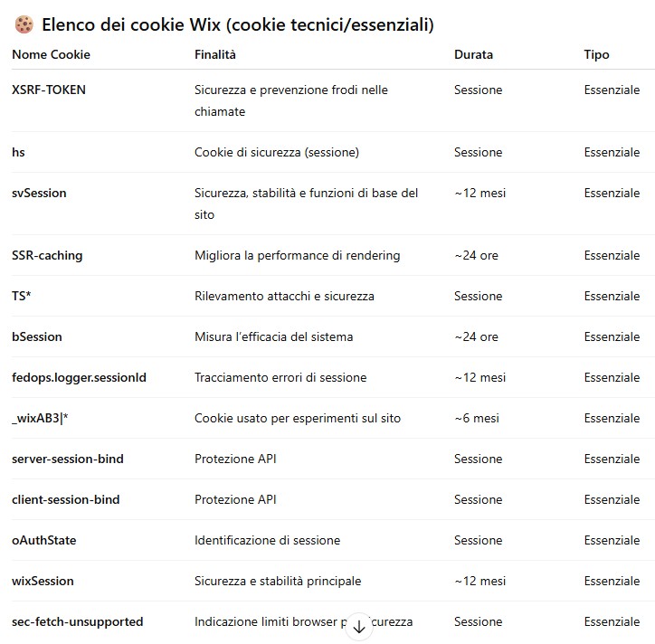Click the 'hs' cookie name
The image size is (655, 644).
coord(18,152)
